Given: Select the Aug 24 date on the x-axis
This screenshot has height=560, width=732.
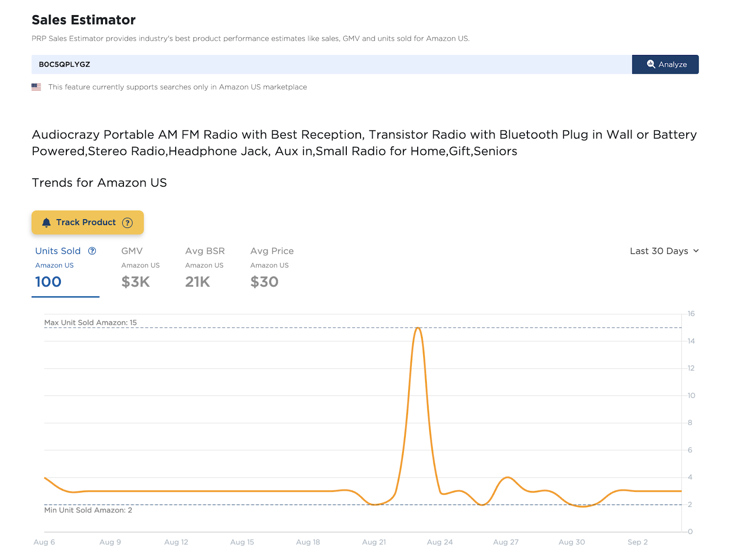Looking at the screenshot, I should point(440,542).
